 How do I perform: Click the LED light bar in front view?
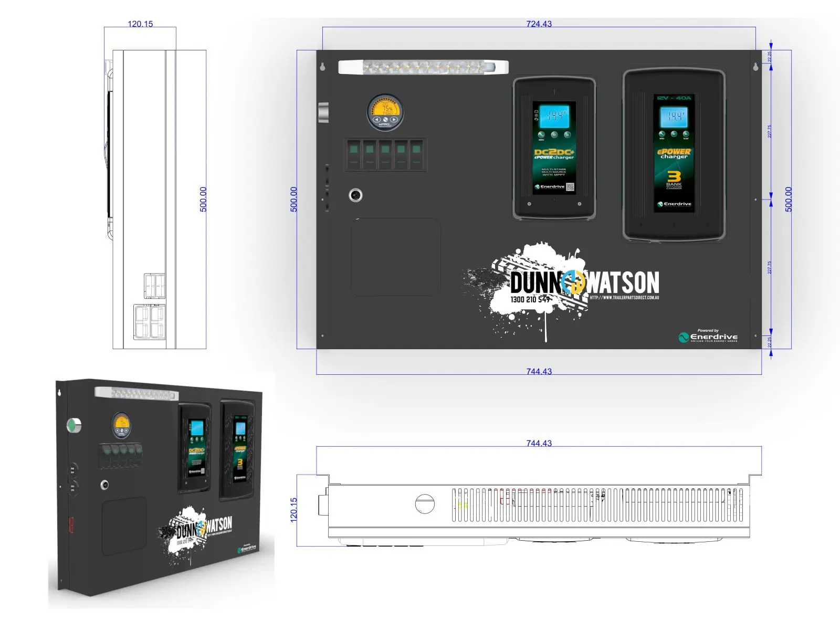pos(423,67)
